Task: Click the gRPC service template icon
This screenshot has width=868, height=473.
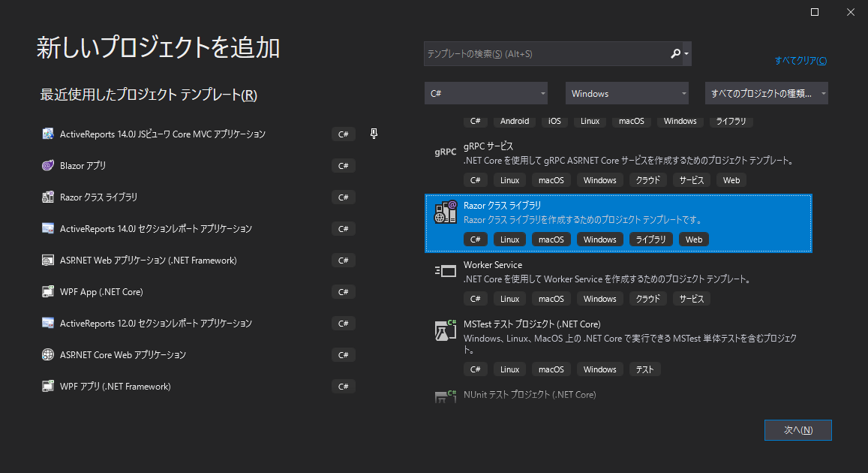Action: point(445,152)
